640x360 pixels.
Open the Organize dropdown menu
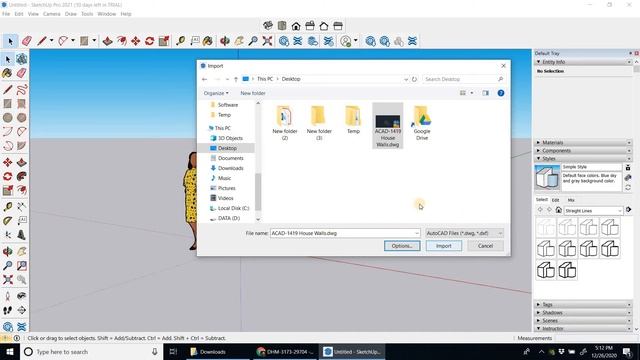pos(216,93)
